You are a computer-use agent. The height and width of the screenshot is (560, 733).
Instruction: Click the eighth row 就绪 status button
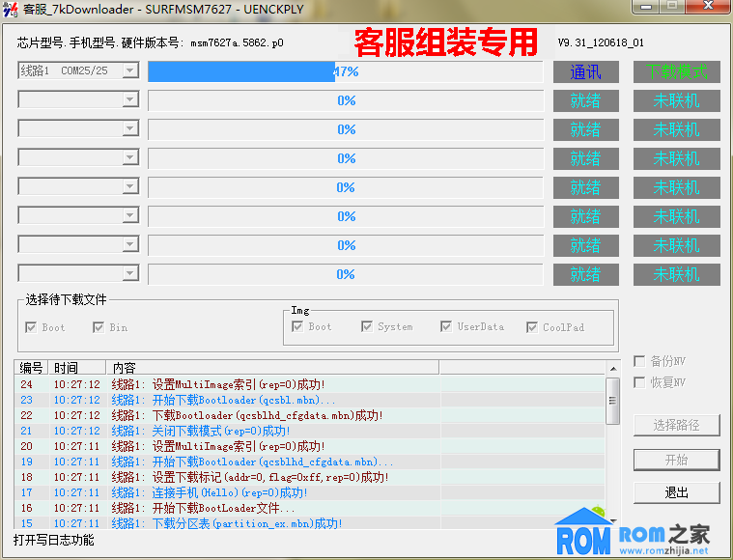point(586,274)
